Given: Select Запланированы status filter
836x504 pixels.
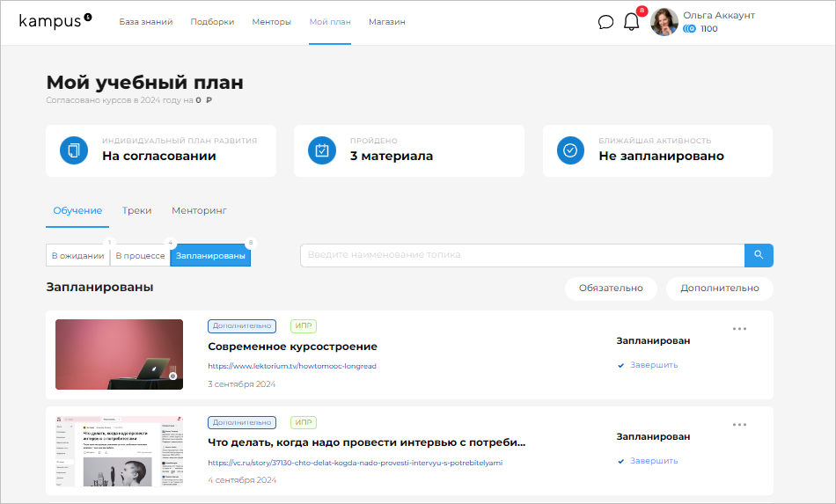Looking at the screenshot, I should point(210,256).
